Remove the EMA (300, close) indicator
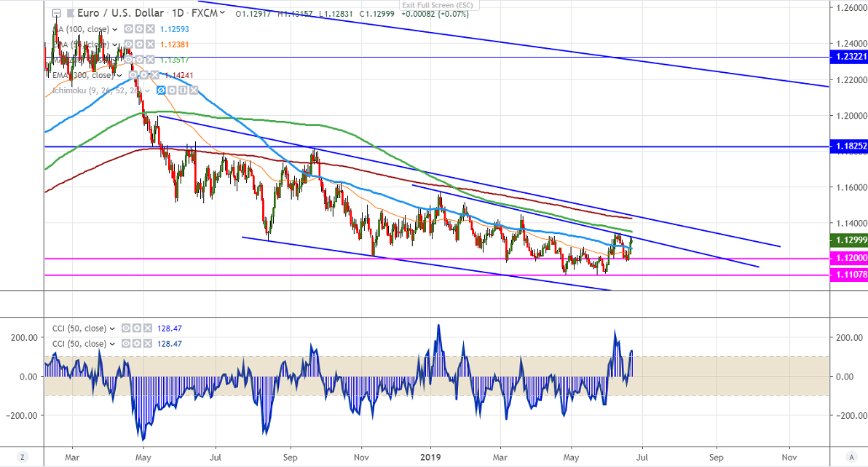 point(154,75)
